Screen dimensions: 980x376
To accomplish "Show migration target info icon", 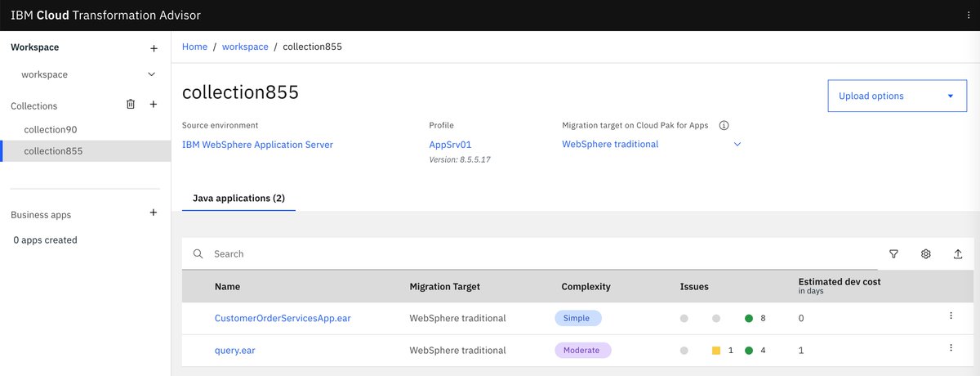I will pyautogui.click(x=724, y=126).
